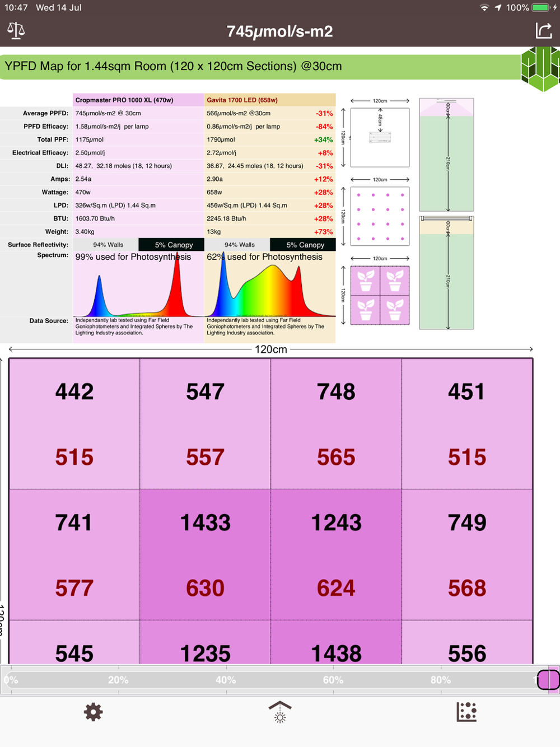560x747 pixels.
Task: Tap the Gavita spectrum graph
Action: click(x=270, y=284)
